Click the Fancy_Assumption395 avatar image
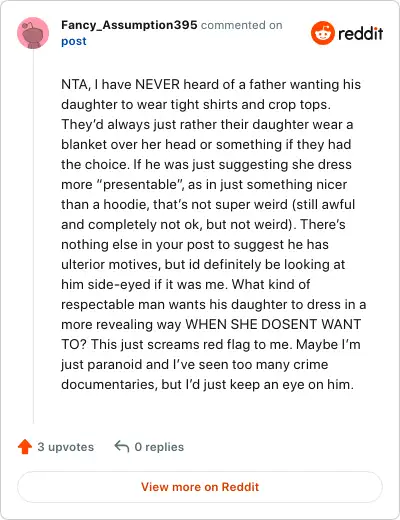The height and width of the screenshot is (520, 400). pos(33,33)
